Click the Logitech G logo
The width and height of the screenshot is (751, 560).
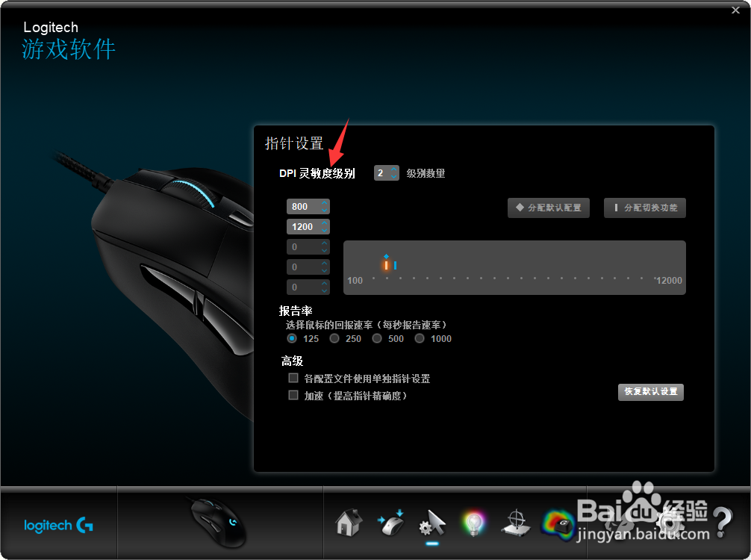coord(58,526)
